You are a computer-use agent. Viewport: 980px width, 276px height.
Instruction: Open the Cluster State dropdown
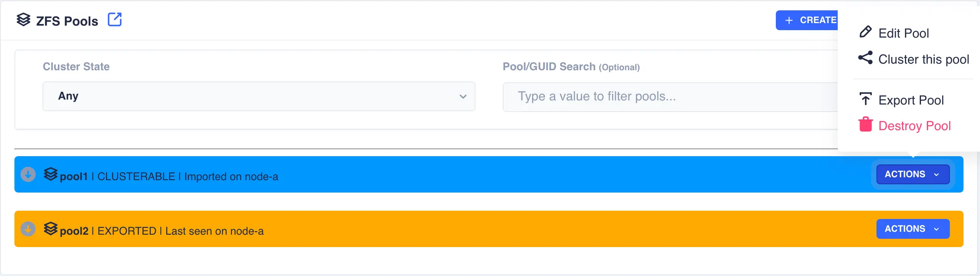[259, 96]
